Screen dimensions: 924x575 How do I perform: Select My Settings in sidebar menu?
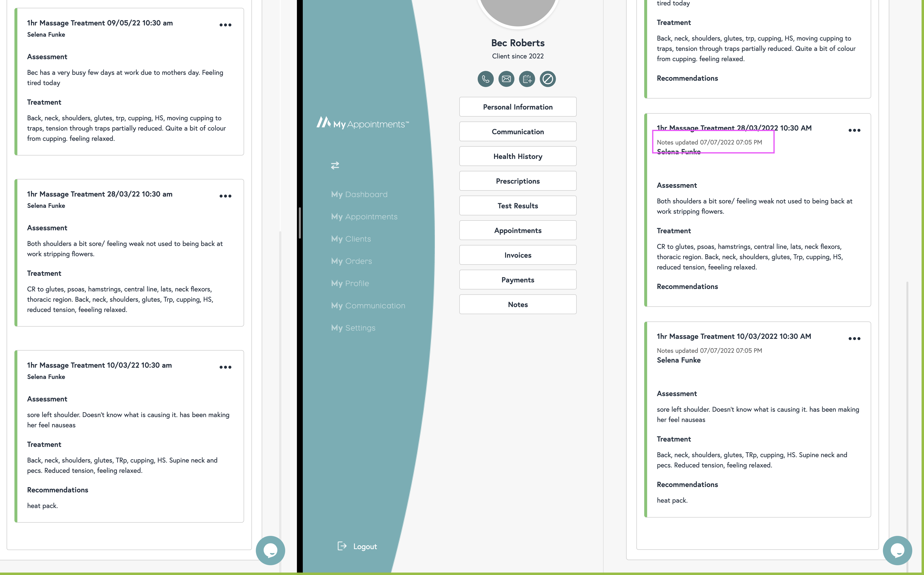[x=353, y=328]
